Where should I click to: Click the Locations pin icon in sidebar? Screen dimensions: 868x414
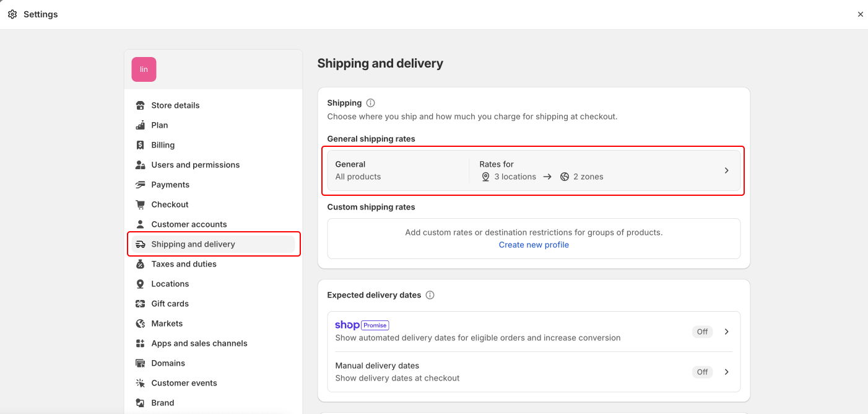pos(140,284)
